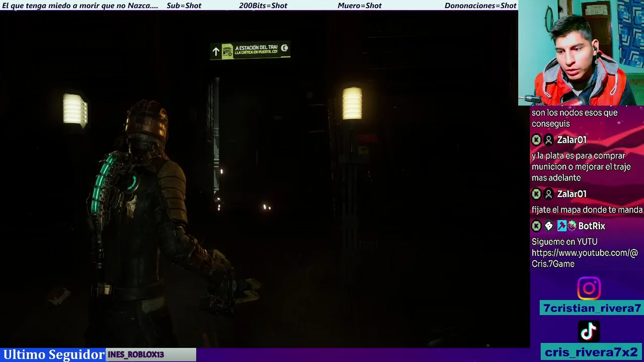Click the Kick badge above 'fijate el mapa' message

(x=536, y=194)
